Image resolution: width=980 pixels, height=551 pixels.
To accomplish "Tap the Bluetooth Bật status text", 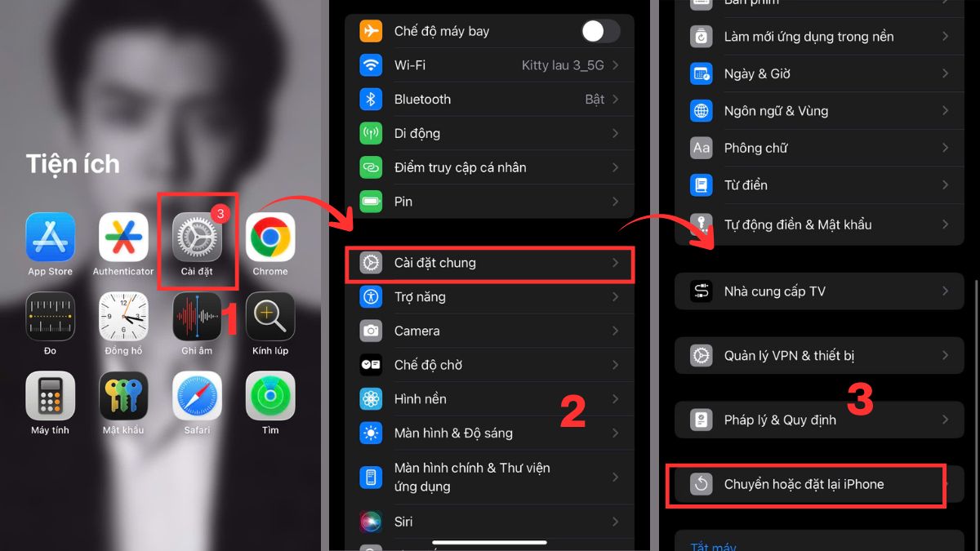I will coord(595,99).
